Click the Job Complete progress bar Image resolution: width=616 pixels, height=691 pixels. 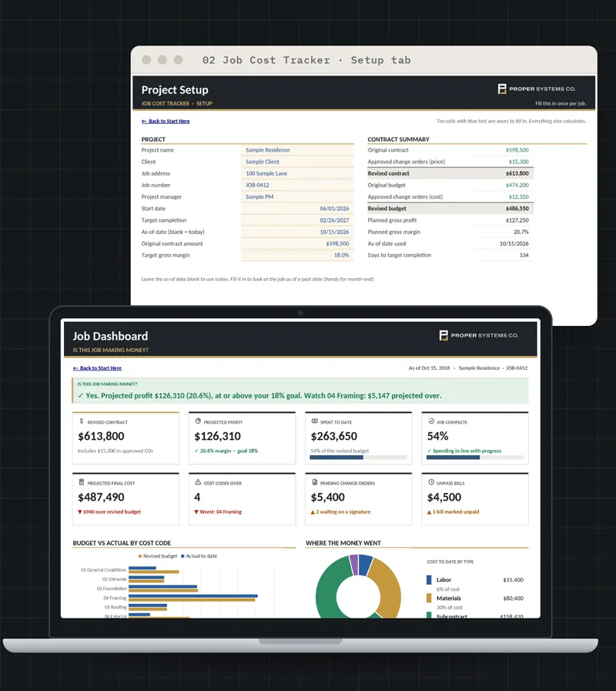pyautogui.click(x=474, y=458)
